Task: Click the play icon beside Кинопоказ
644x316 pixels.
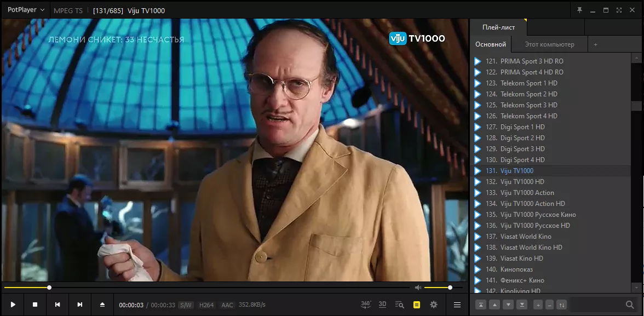Action: 478,269
